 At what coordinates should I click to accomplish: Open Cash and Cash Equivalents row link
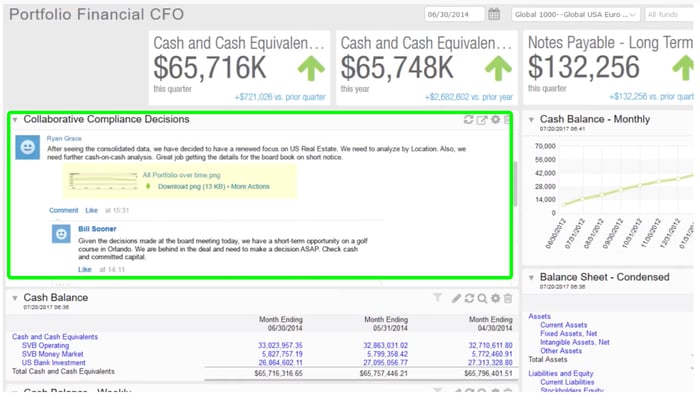click(x=55, y=337)
